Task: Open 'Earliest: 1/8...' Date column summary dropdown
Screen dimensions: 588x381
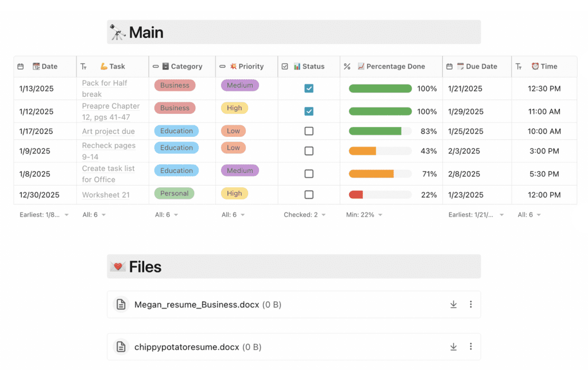Action: pos(43,215)
